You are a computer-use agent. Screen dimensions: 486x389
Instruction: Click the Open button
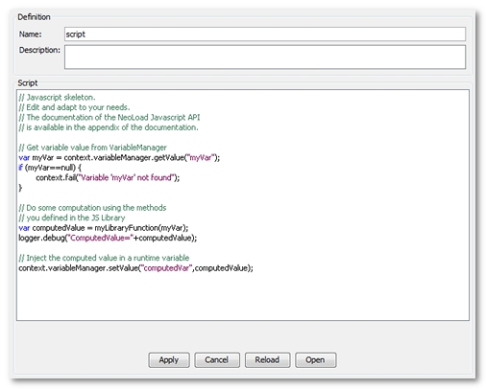[x=315, y=360]
